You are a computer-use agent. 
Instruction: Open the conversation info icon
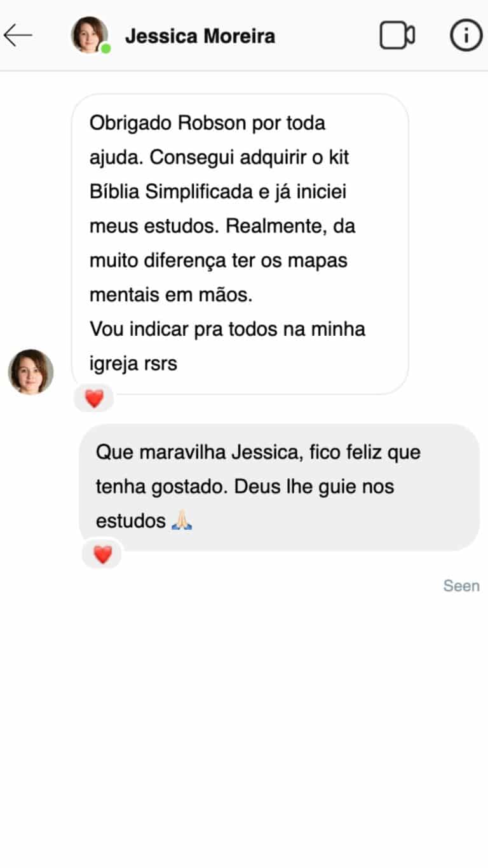click(x=466, y=36)
